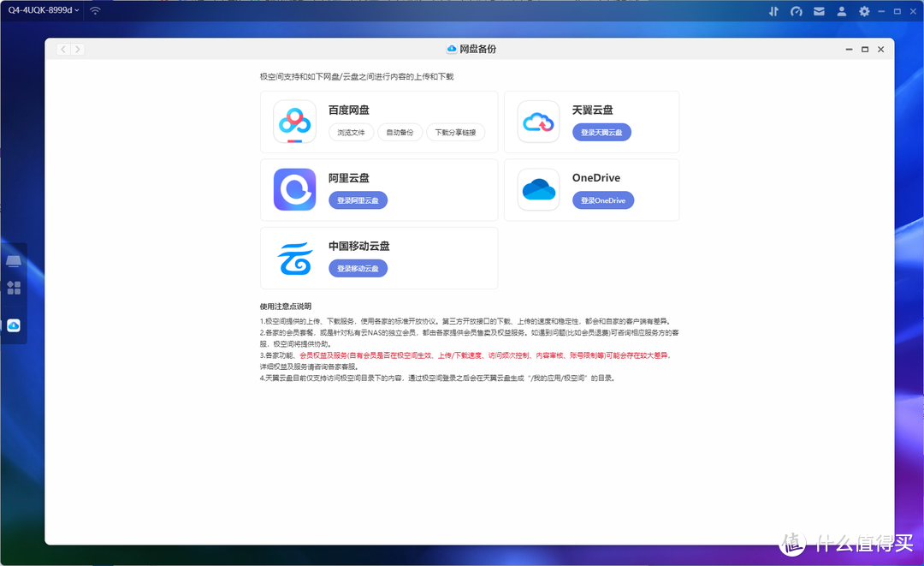
Task: Click the network status icon beside device name
Action: (94, 11)
